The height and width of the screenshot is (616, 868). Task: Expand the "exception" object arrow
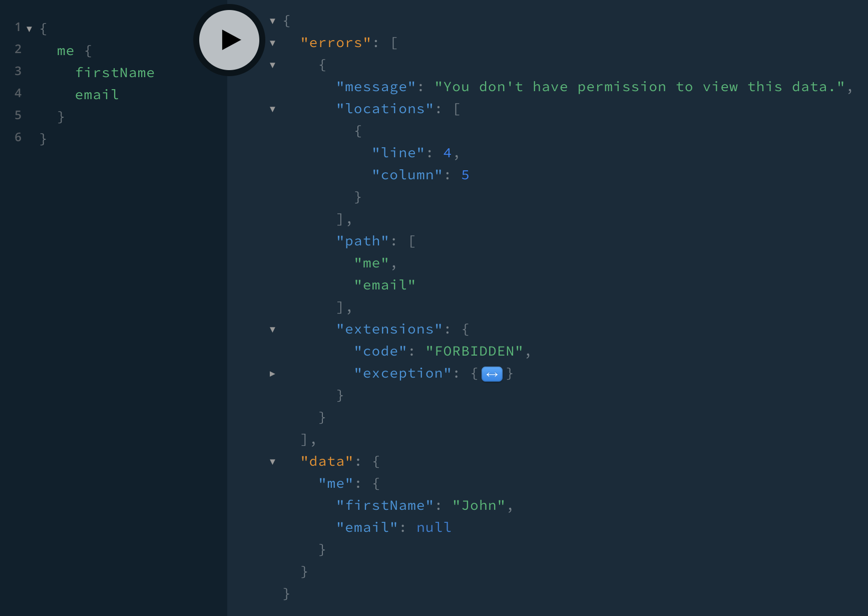(272, 374)
